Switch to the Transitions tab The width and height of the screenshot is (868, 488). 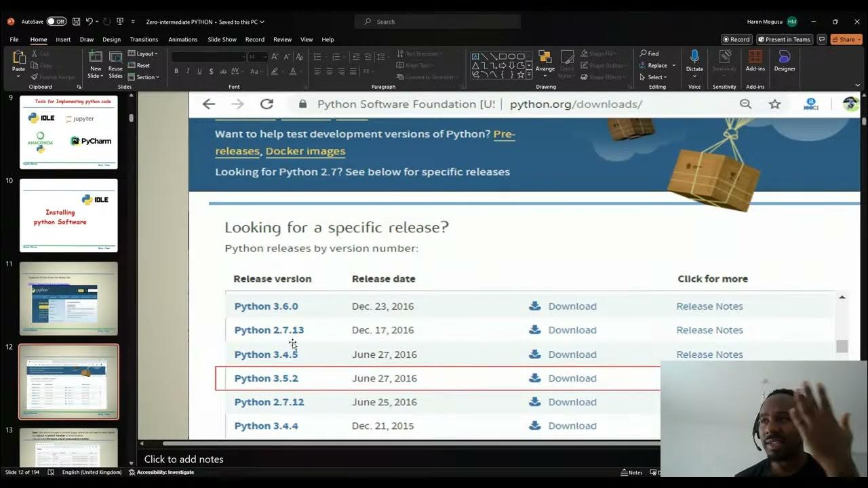tap(144, 39)
